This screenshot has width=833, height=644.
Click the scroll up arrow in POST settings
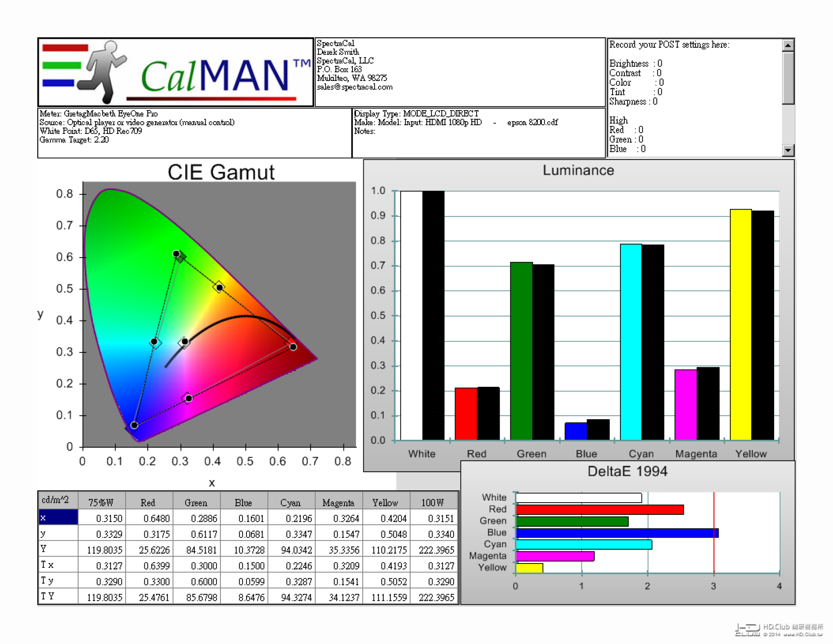(x=788, y=45)
